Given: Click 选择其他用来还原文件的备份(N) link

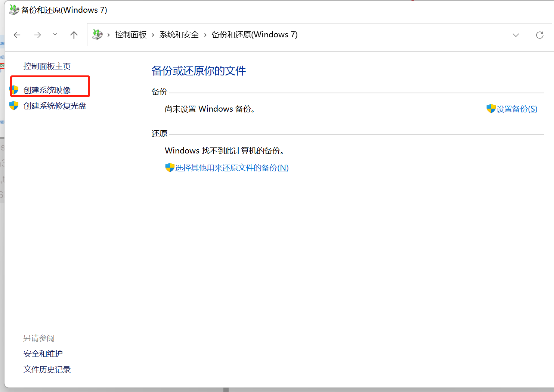Looking at the screenshot, I should click(232, 168).
